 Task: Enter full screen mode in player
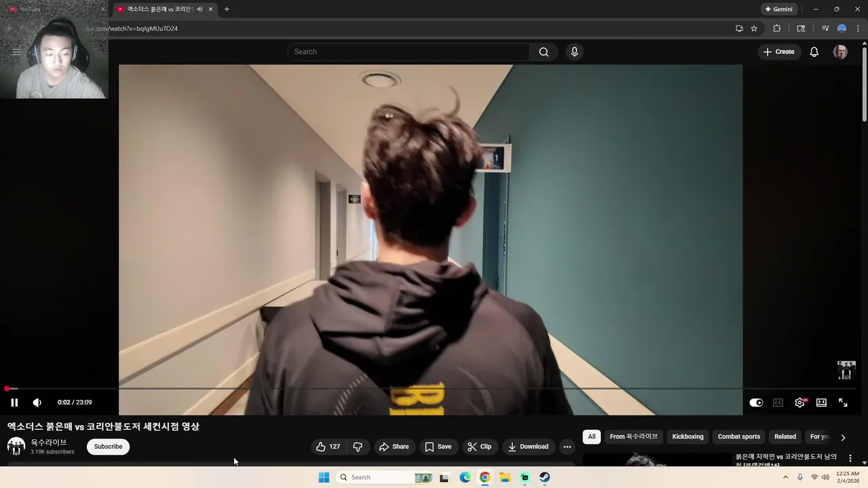843,403
